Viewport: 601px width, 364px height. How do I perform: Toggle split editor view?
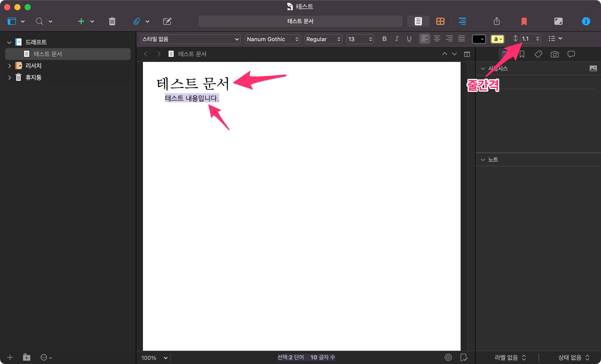[467, 54]
